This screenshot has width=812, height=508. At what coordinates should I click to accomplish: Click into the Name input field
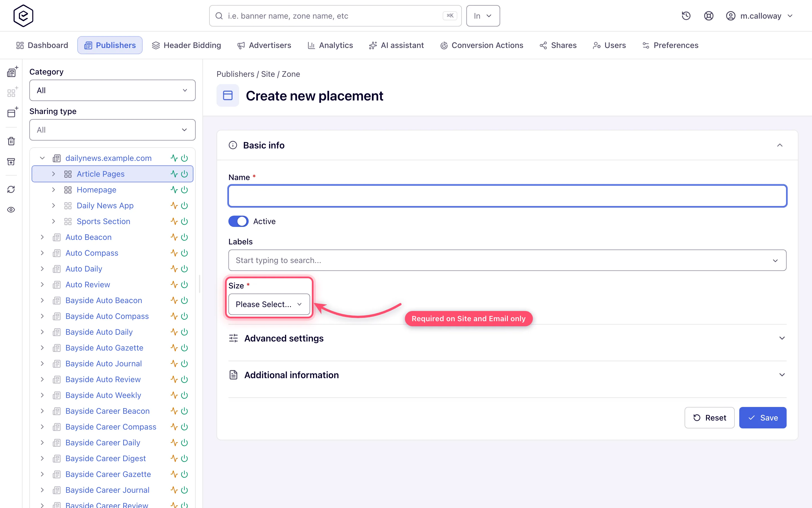(507, 196)
